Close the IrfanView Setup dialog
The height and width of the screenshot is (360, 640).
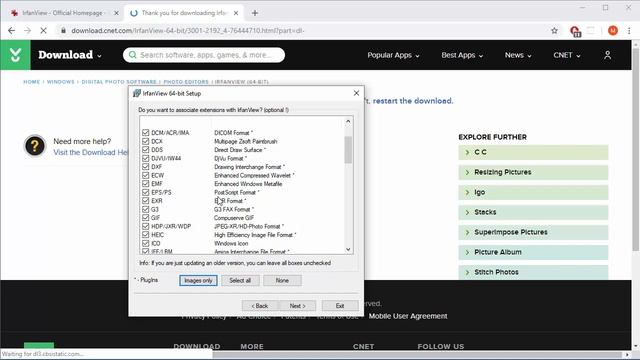(x=356, y=93)
